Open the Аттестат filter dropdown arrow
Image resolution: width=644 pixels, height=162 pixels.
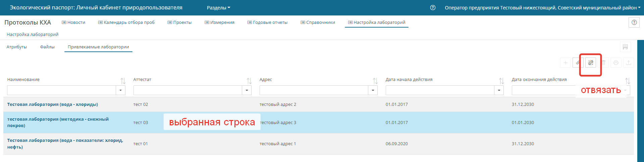pos(247,90)
